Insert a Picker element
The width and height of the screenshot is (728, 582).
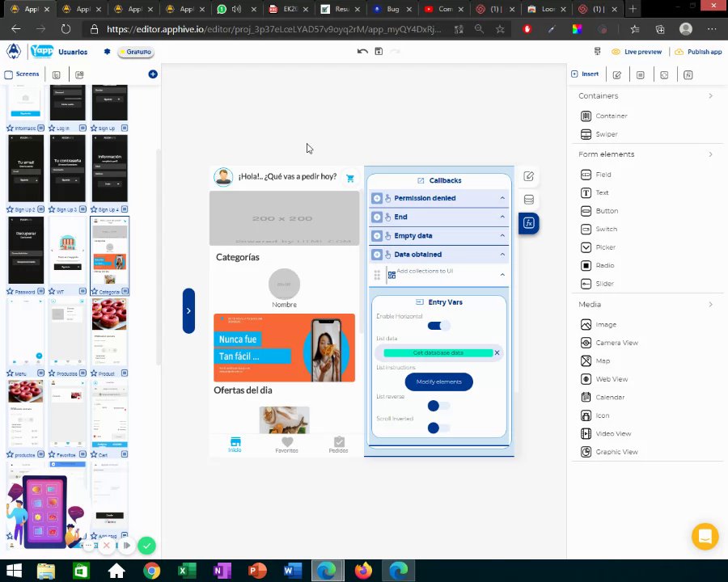point(586,247)
